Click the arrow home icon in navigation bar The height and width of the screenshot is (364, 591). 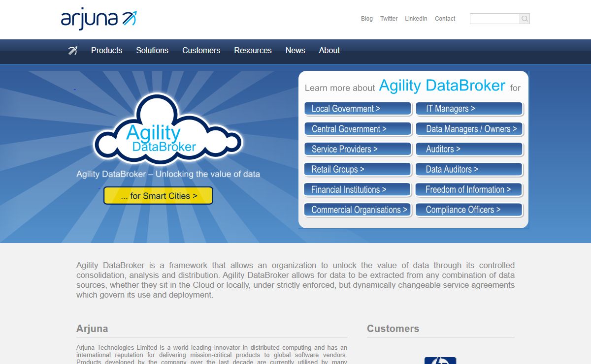coord(73,50)
